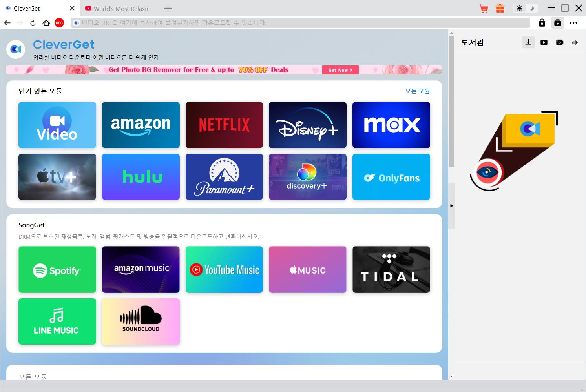This screenshot has height=392, width=586.
Task: Switch to light theme sun icon
Action: [520, 8]
